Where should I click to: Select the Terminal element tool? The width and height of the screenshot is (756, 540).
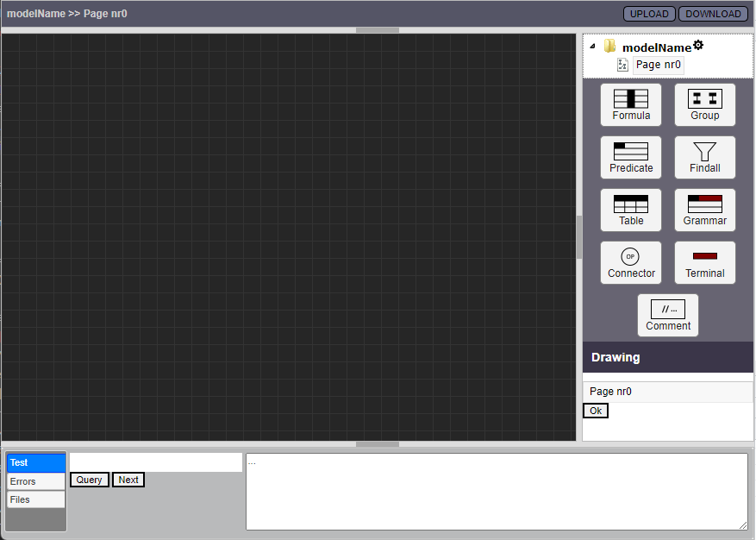(704, 262)
